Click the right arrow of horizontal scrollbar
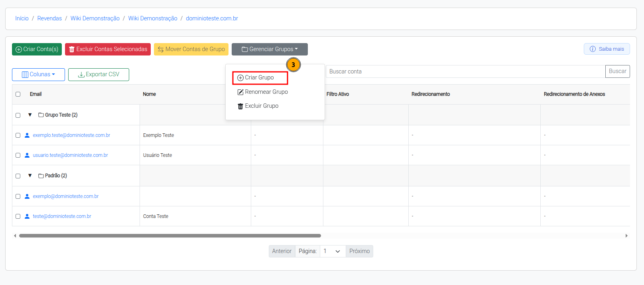644x285 pixels. pos(626,236)
